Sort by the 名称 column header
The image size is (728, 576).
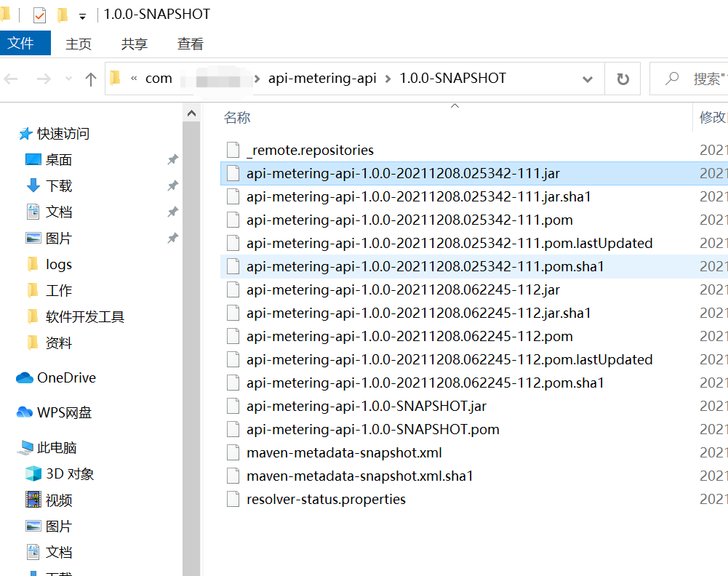237,117
